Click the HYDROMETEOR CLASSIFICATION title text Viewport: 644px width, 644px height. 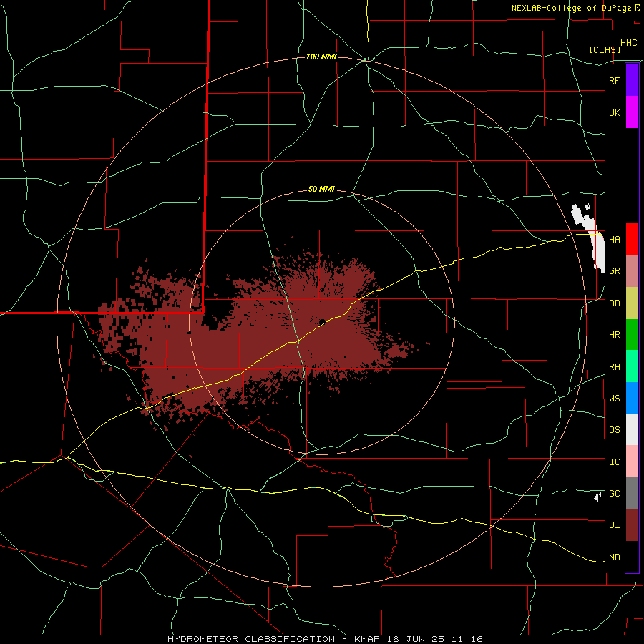[251, 639]
